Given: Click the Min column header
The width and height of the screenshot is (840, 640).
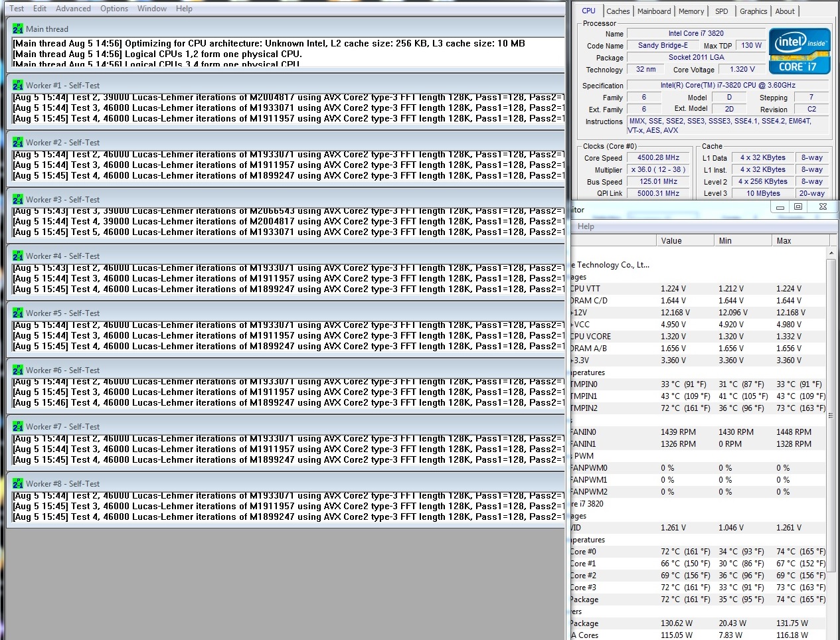Looking at the screenshot, I should 742,241.
